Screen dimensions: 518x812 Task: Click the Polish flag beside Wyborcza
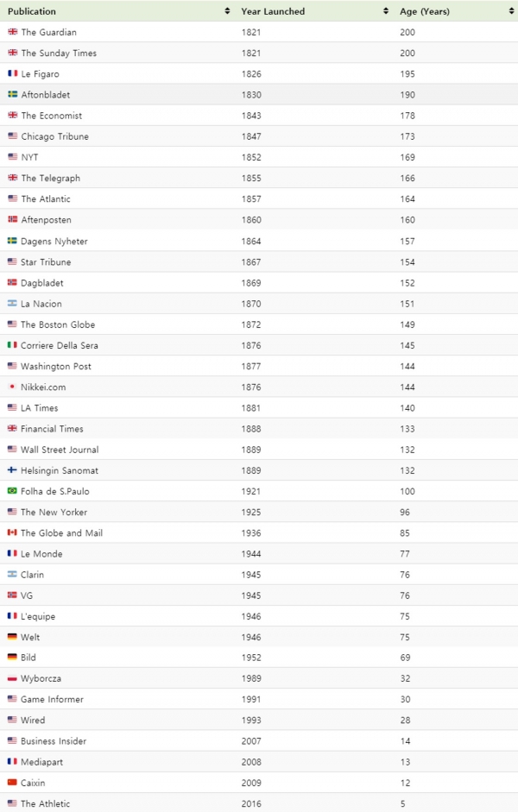coord(12,678)
